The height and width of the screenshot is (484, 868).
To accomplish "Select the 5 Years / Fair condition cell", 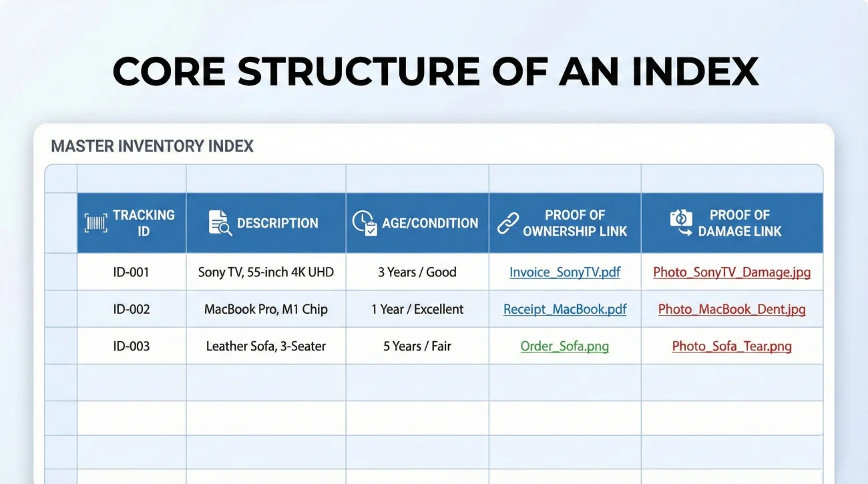I will click(x=417, y=346).
